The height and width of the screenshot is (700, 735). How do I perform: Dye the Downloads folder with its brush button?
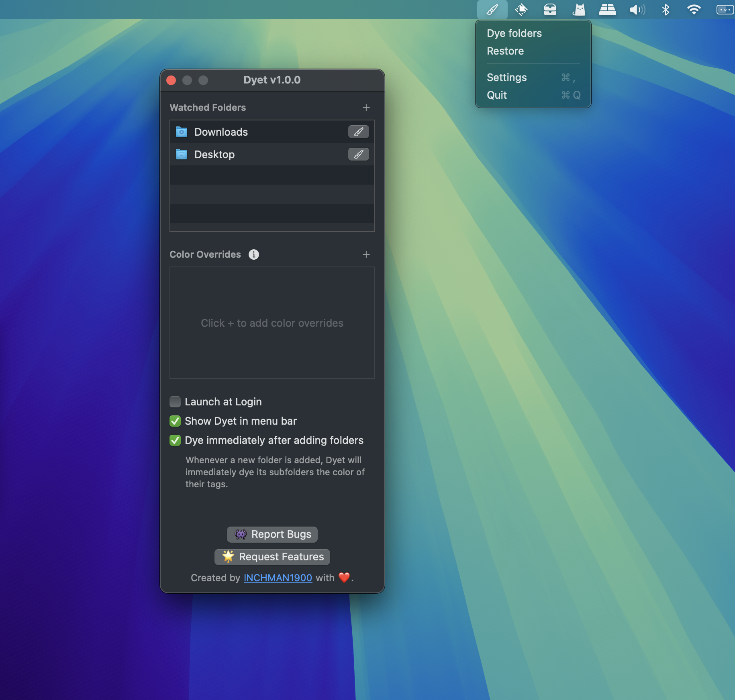coord(358,132)
